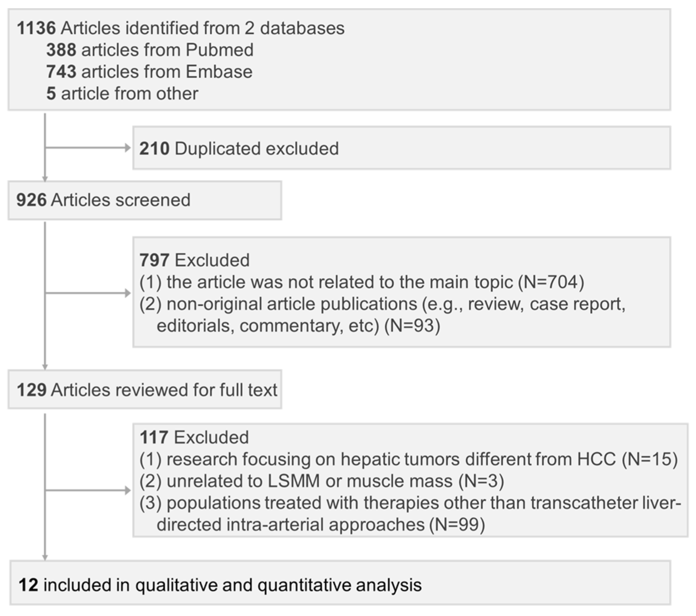Click the arrow pointing to 117 Excluded box
The width and height of the screenshot is (696, 616).
click(x=127, y=491)
